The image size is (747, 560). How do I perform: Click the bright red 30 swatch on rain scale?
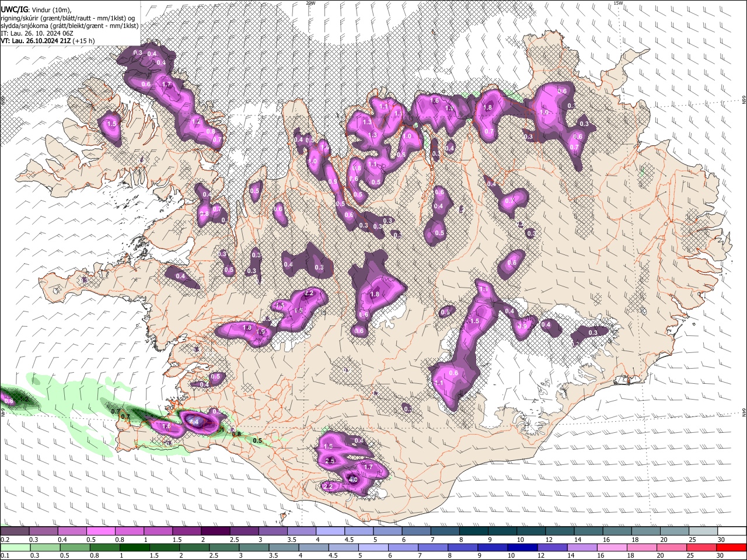click(x=731, y=547)
